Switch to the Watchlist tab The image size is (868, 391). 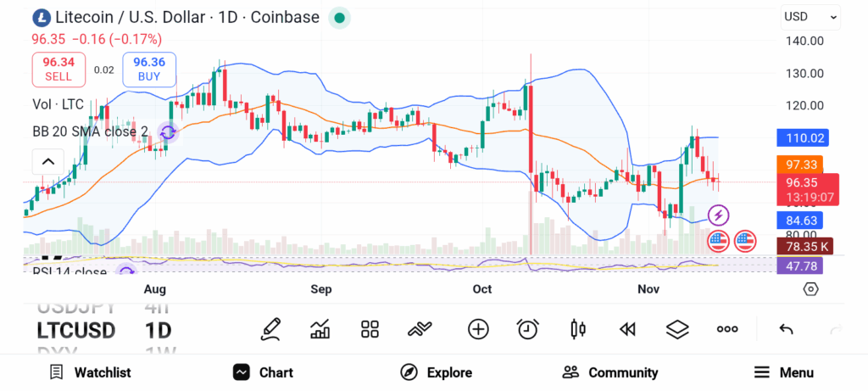click(x=90, y=372)
